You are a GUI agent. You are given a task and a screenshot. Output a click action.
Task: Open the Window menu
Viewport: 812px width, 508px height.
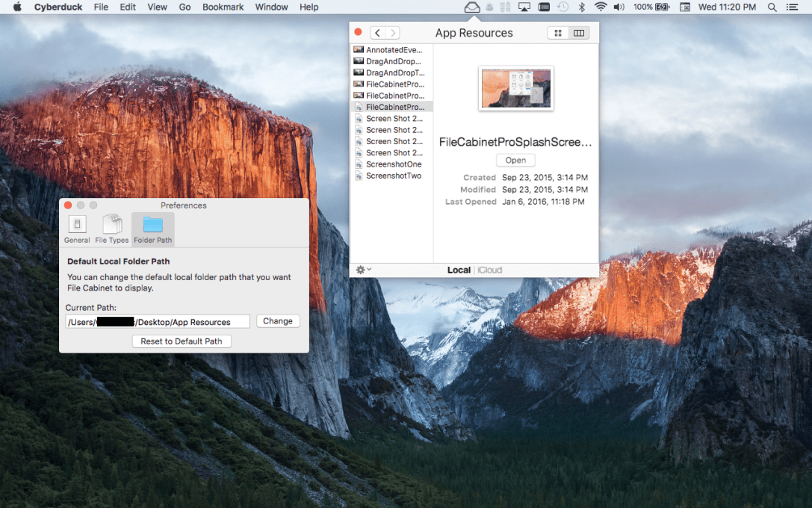pyautogui.click(x=271, y=7)
